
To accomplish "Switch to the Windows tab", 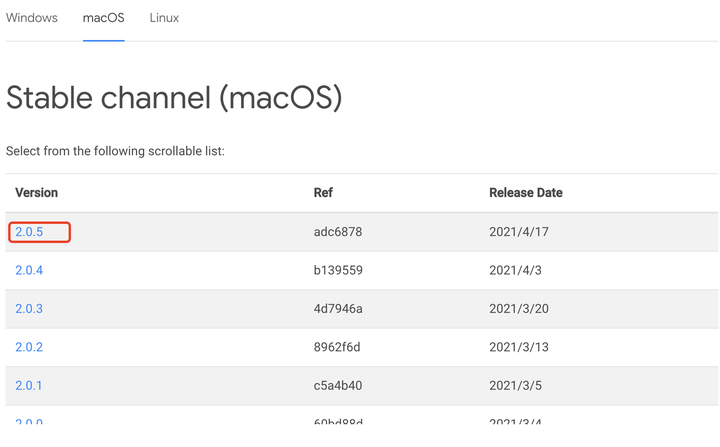I will coord(32,18).
